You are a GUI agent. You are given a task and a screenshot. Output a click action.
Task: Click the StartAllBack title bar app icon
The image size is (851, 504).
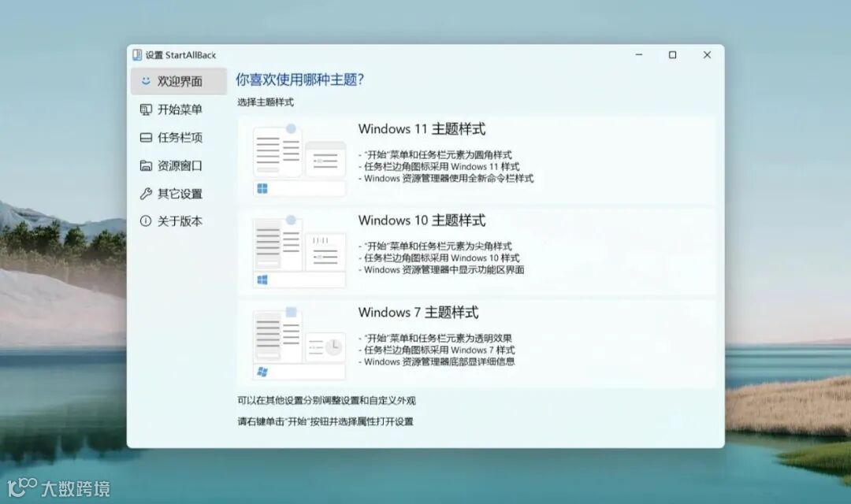(137, 55)
